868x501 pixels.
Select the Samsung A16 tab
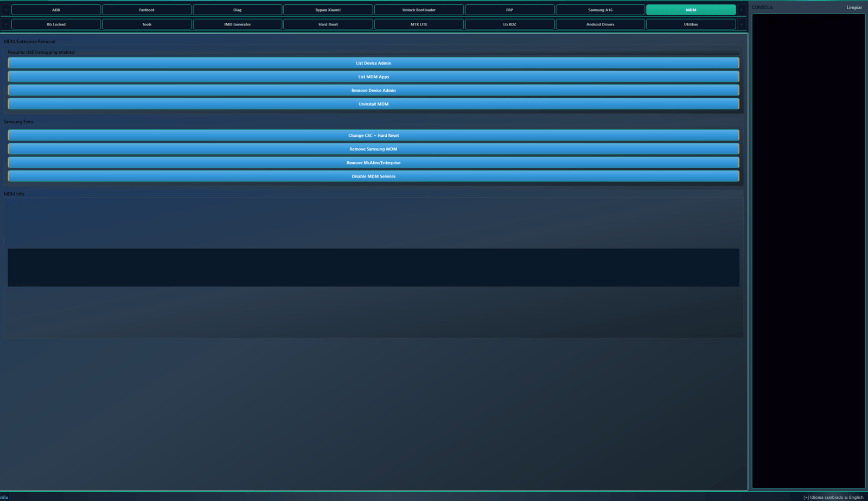pos(600,10)
